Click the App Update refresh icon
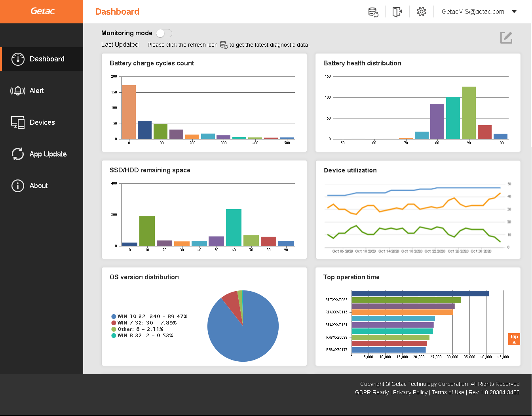Image resolution: width=532 pixels, height=416 pixels. click(18, 154)
